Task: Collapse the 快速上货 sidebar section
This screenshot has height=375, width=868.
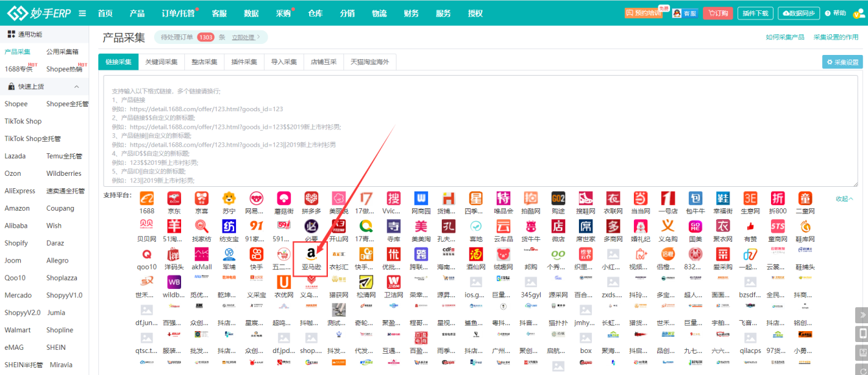Action: (x=76, y=87)
